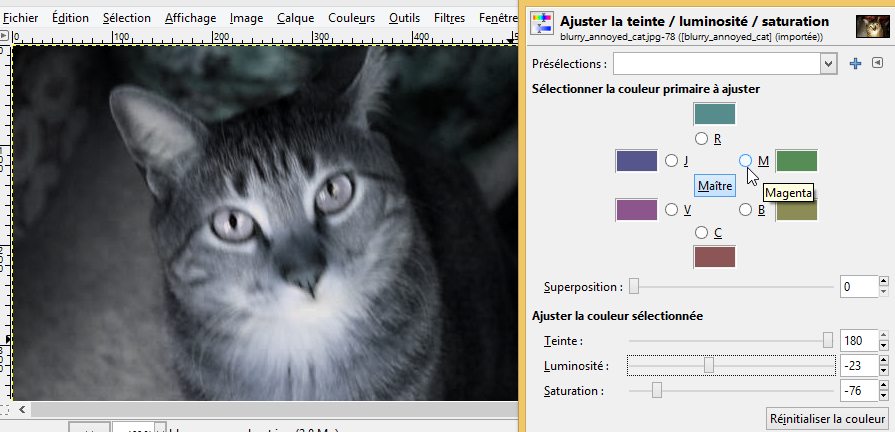Click the ruler corner menu arrow button
The image size is (895, 432).
[5, 37]
